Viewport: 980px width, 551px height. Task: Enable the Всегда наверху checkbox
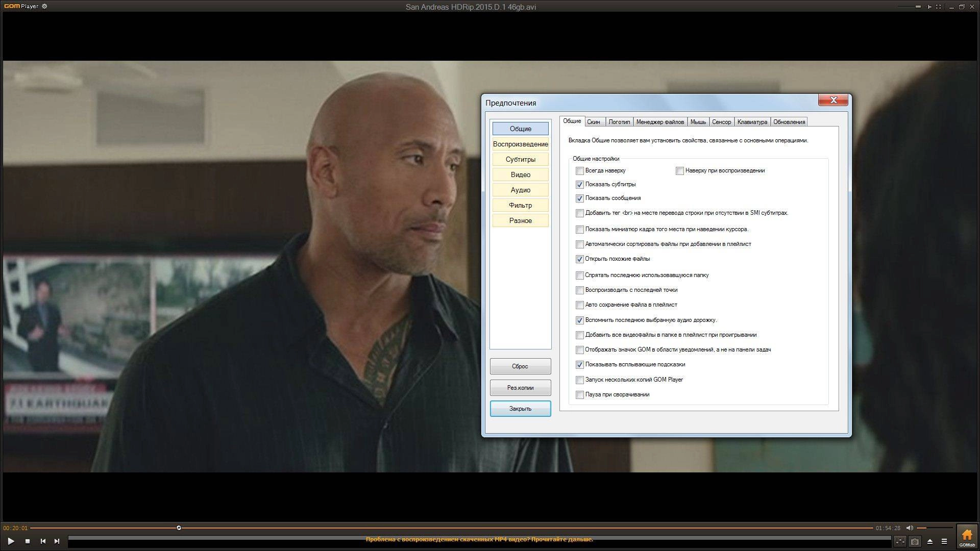click(579, 171)
